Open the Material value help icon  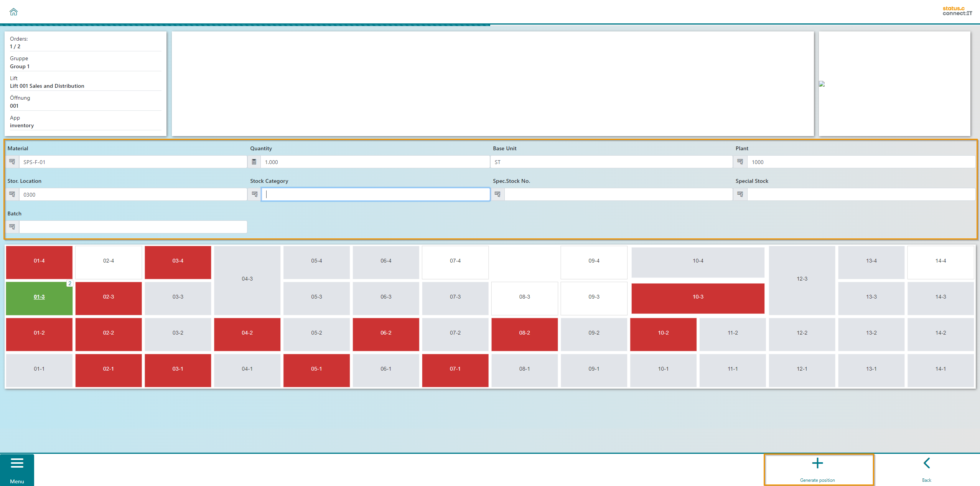tap(12, 162)
